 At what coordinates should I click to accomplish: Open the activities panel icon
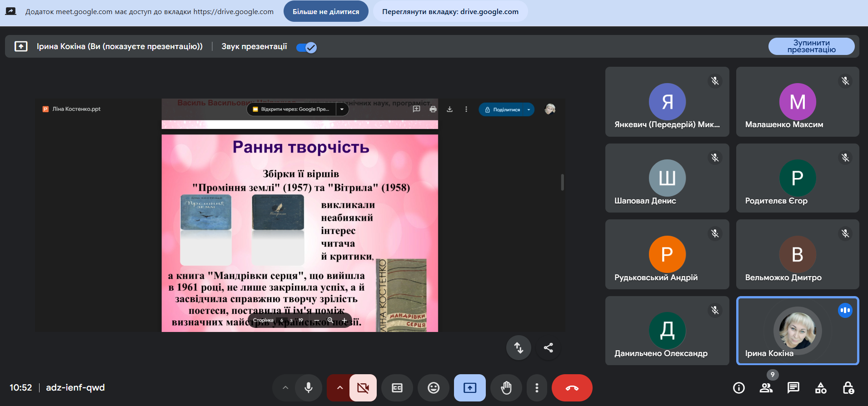tap(821, 388)
